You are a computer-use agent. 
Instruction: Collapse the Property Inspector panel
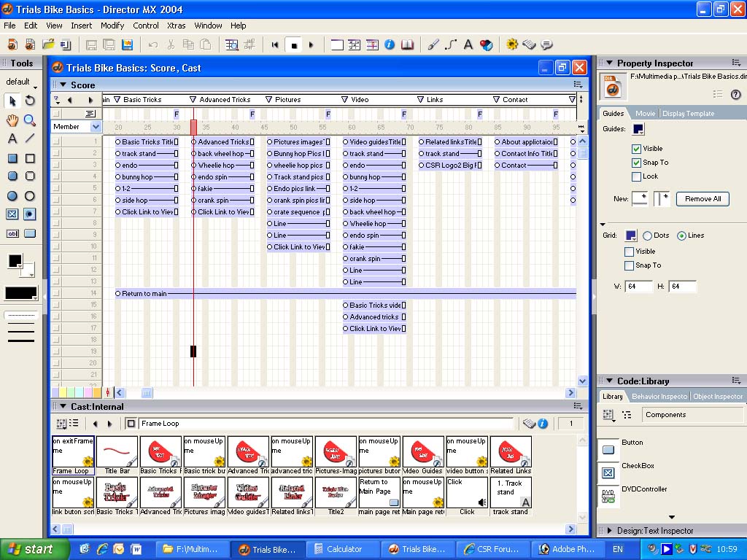609,63
